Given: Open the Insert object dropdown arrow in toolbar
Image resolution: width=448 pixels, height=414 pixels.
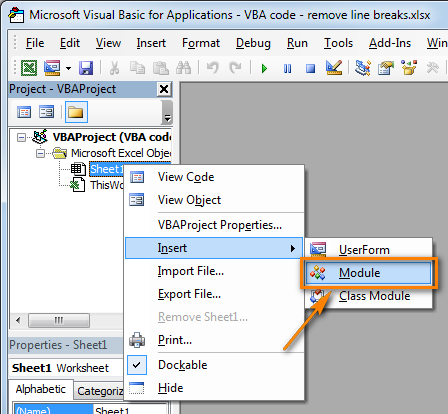Looking at the screenshot, I should (x=68, y=68).
